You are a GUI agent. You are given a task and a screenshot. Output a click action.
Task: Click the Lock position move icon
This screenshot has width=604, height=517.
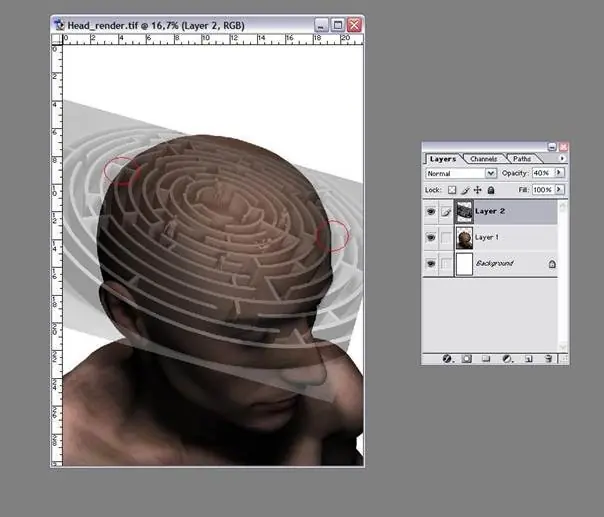click(x=477, y=189)
